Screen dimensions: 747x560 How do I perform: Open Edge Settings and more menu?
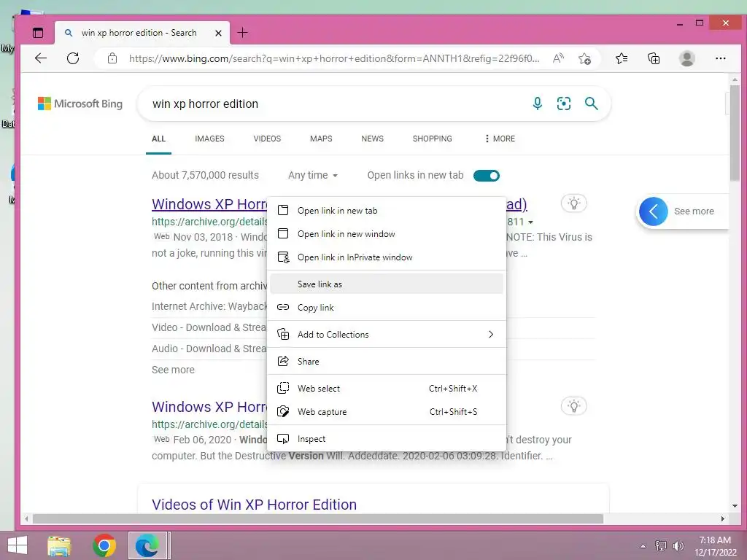point(720,58)
